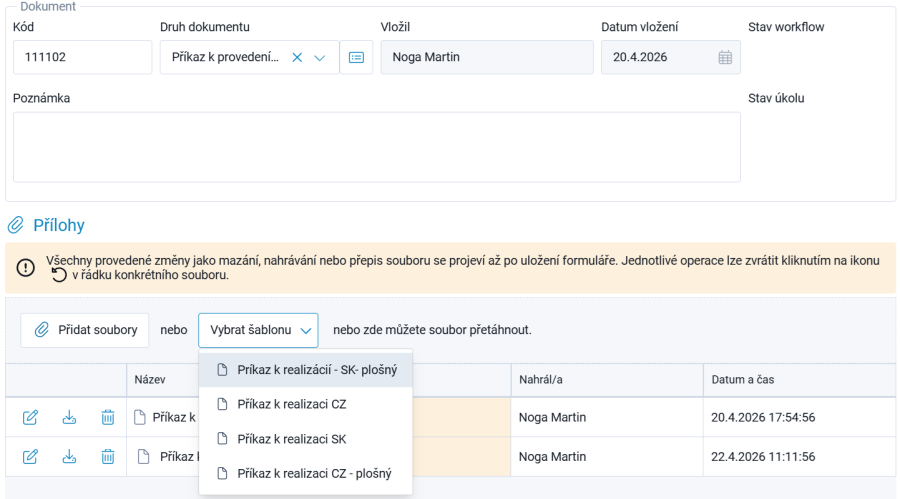Viewport: 900px width, 499px height.
Task: Click the Datum vložení field 20.4.2026
Action: (670, 57)
